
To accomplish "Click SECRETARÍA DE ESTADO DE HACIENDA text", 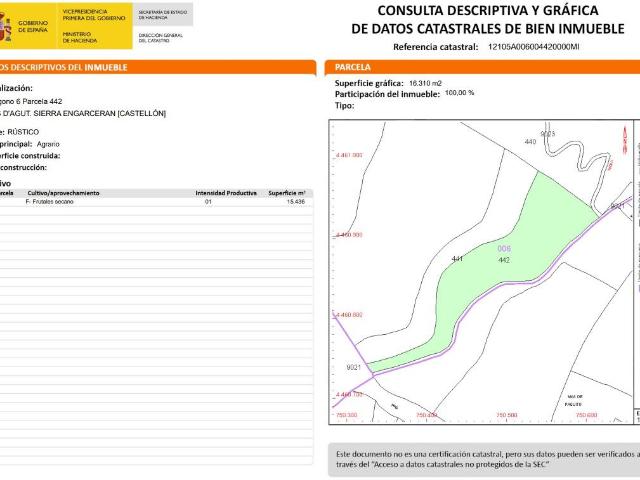I will pyautogui.click(x=162, y=15).
